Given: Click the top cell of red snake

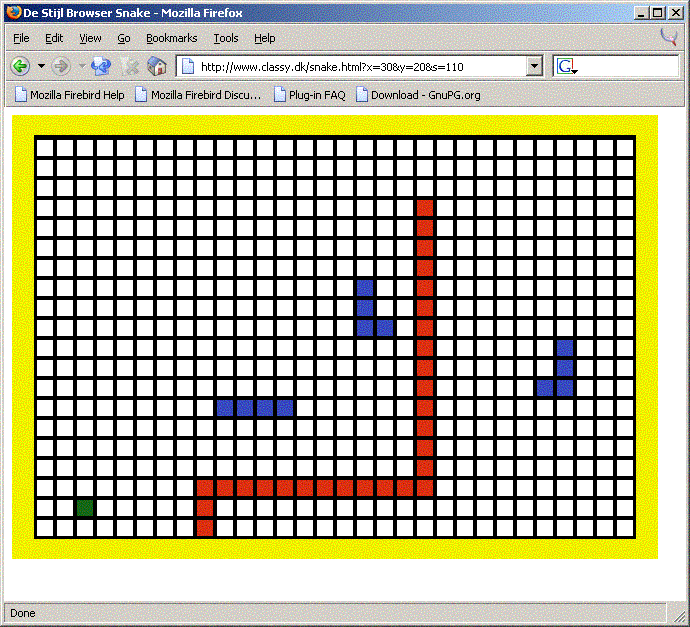Looking at the screenshot, I should click(x=425, y=208).
